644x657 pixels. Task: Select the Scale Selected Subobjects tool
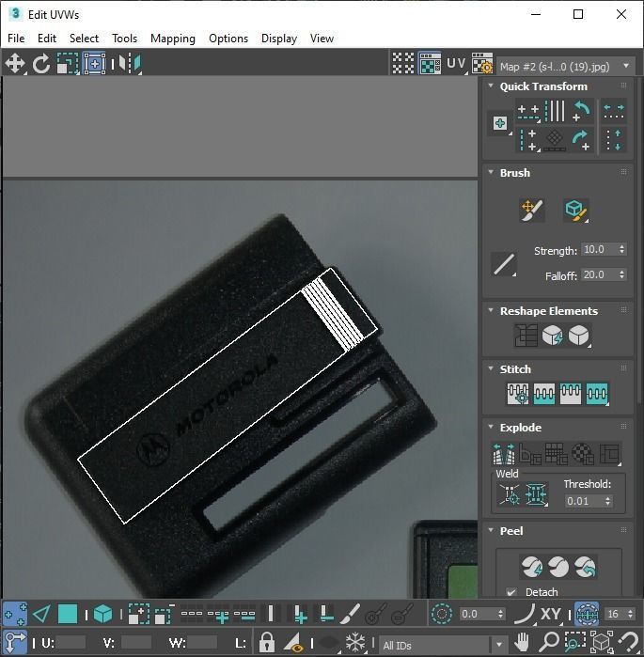(67, 64)
